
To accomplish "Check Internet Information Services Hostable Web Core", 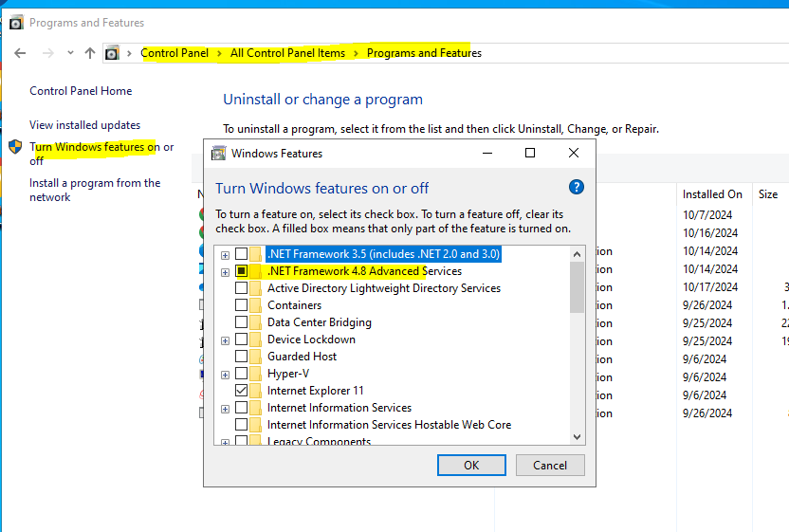I will (242, 425).
